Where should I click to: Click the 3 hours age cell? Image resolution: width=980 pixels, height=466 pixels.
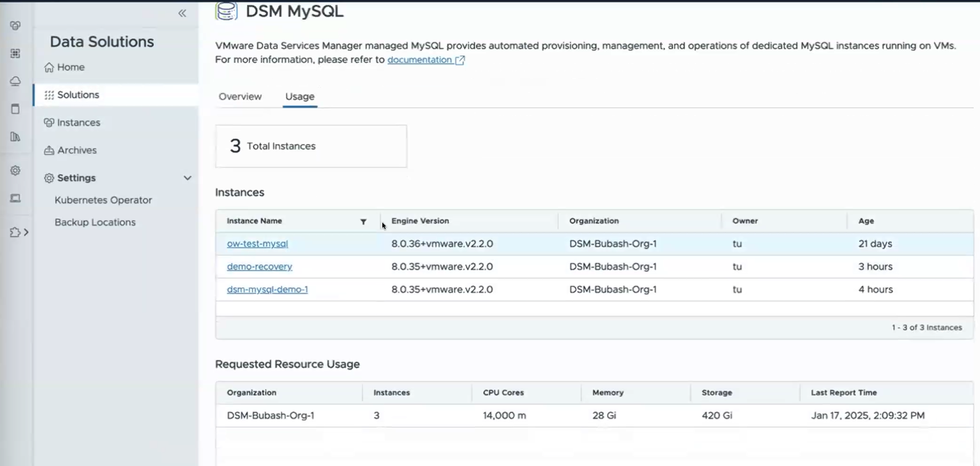(875, 266)
